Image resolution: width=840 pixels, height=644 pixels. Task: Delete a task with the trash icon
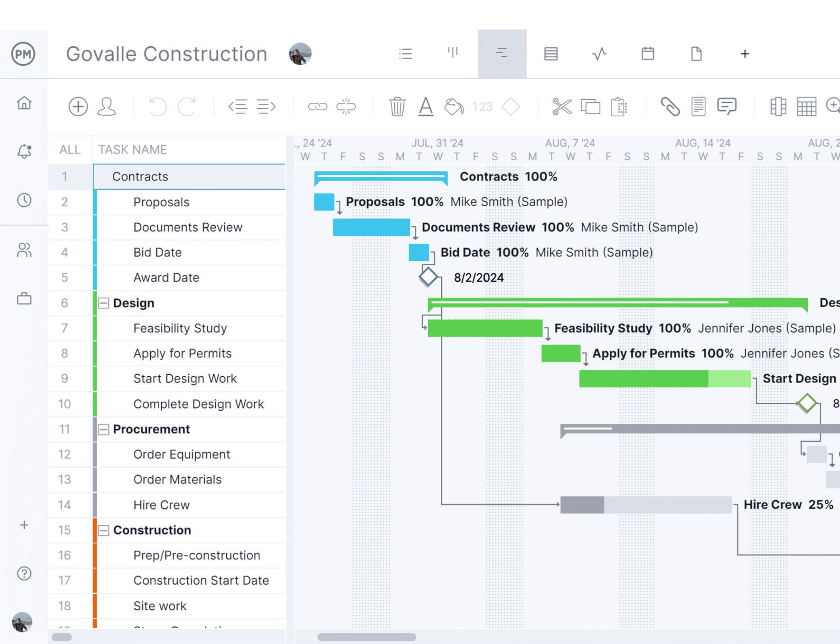point(397,107)
